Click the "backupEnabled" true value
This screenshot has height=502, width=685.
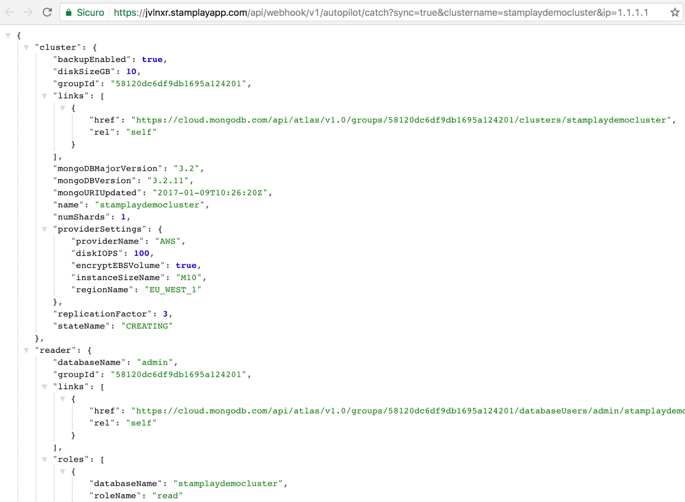point(152,59)
